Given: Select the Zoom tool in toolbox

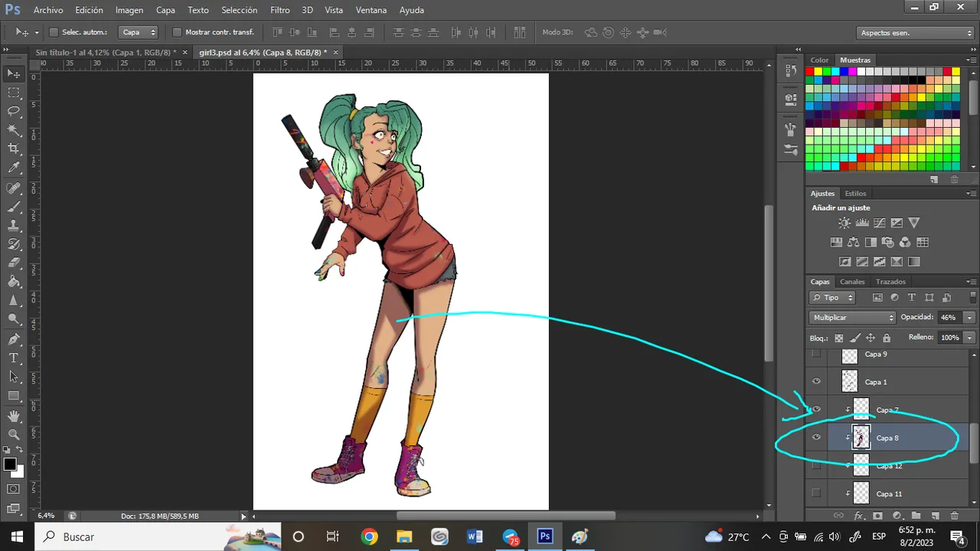Looking at the screenshot, I should 14,434.
